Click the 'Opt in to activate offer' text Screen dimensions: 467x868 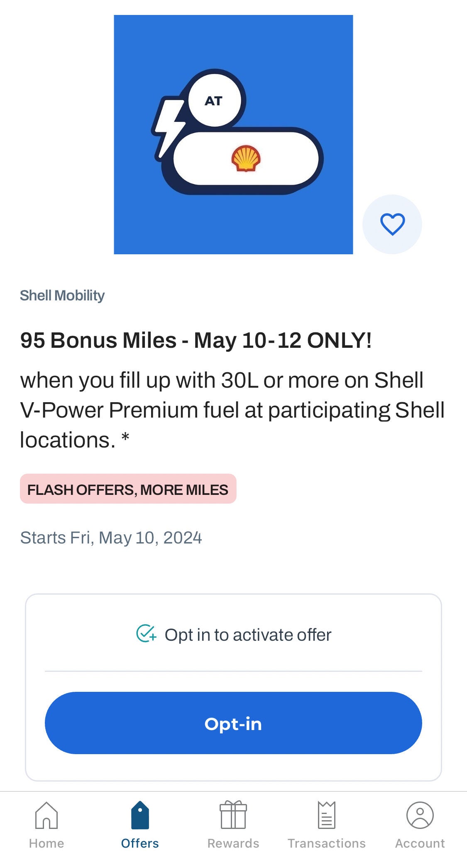[x=248, y=635]
